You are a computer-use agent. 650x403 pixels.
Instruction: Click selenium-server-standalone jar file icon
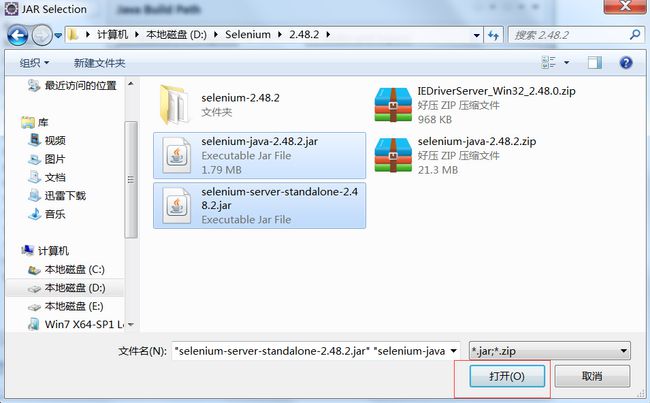click(177, 206)
